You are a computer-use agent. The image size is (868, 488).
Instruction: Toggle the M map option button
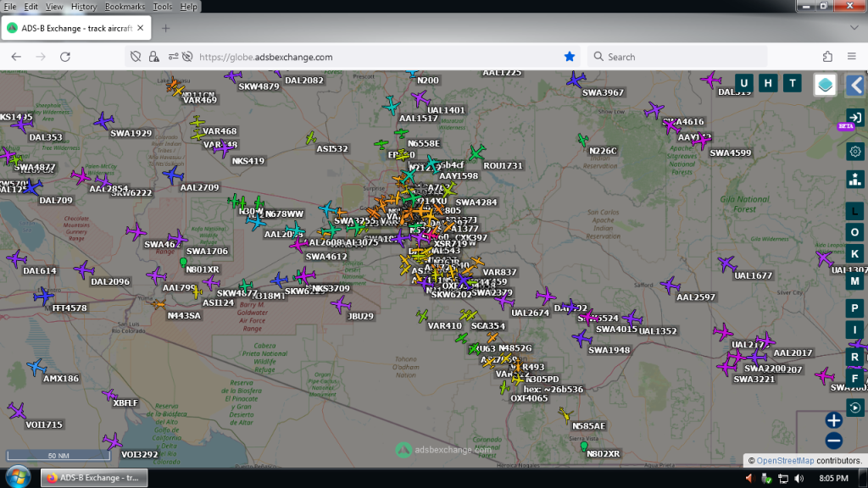click(854, 281)
